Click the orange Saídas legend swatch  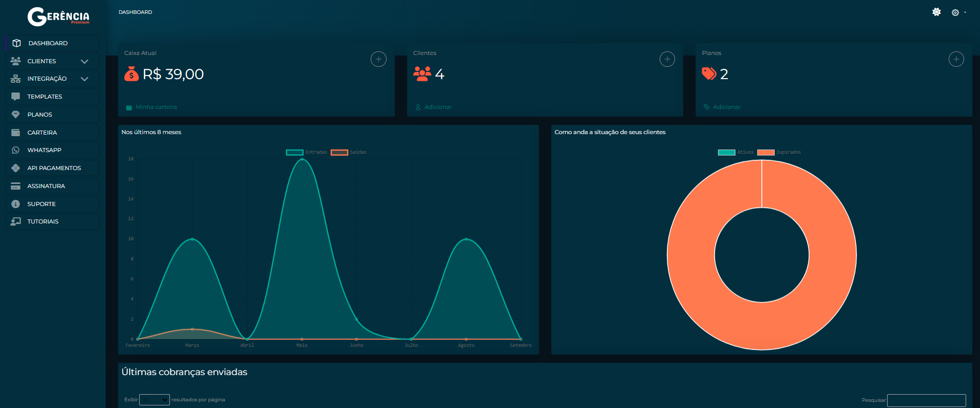pos(339,152)
